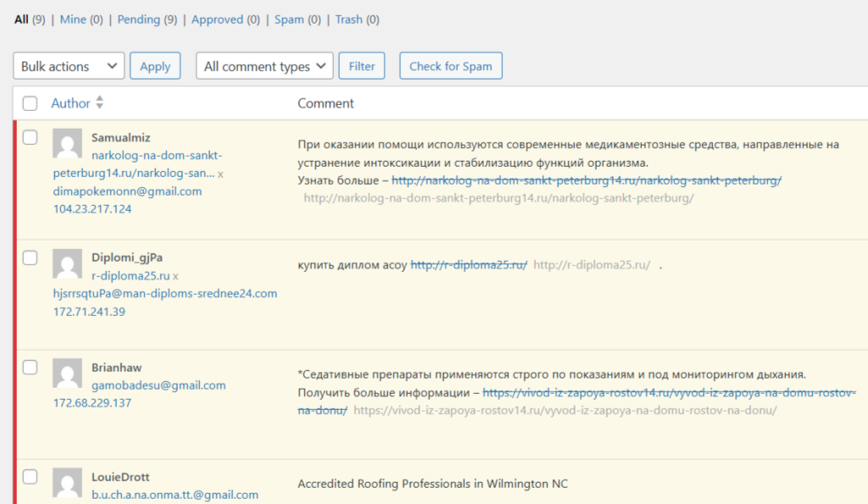Click the Diplomi_gjPa avatar image
868x504 pixels.
coord(67,263)
